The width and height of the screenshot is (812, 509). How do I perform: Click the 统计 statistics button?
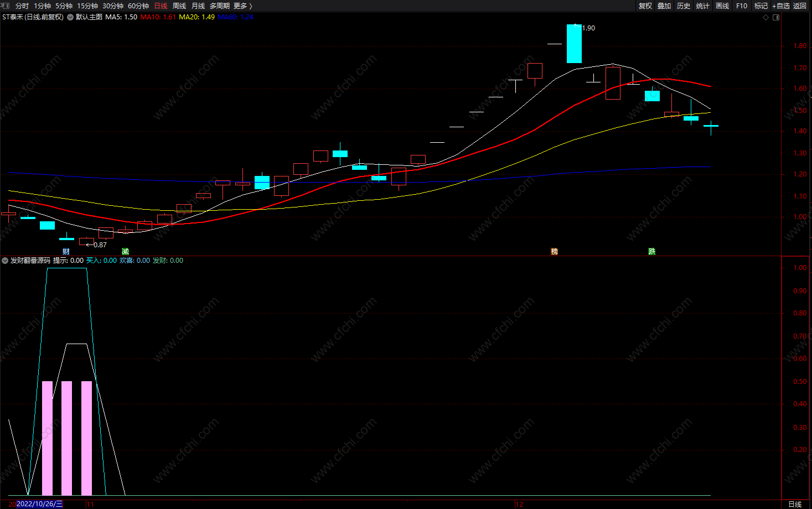tap(703, 6)
